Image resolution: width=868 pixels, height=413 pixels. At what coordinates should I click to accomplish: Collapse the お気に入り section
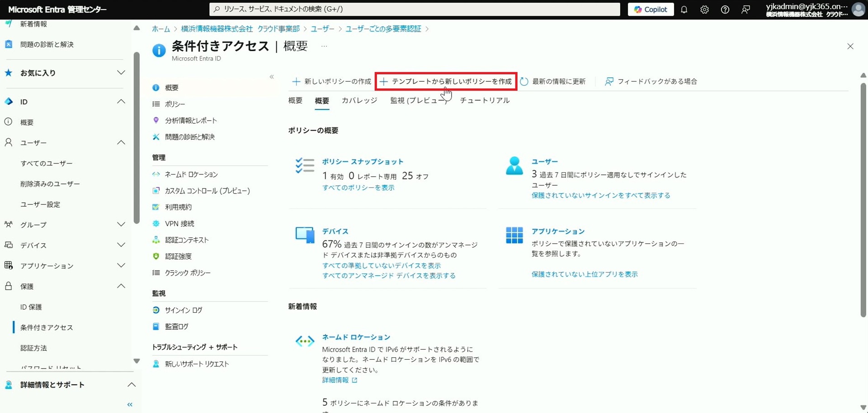(x=121, y=73)
